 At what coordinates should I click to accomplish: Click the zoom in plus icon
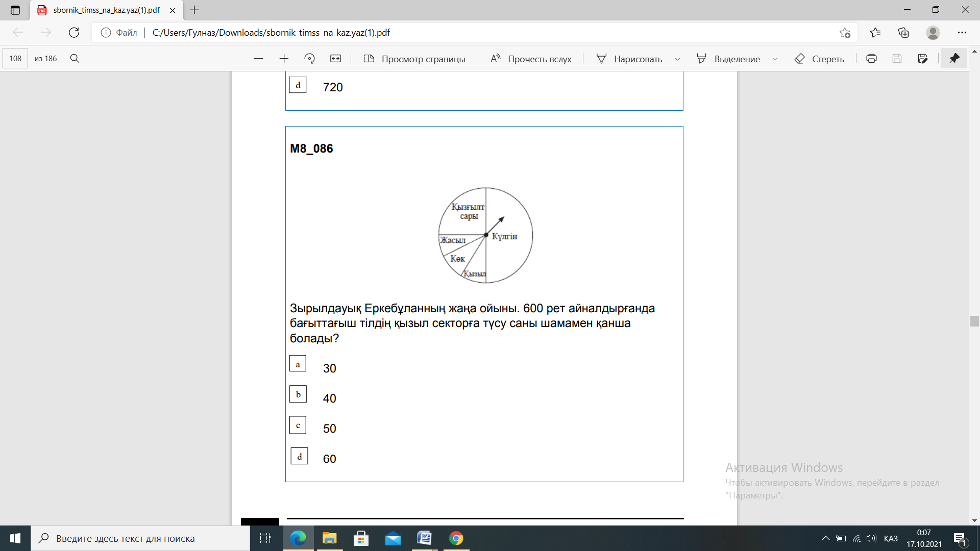[x=284, y=59]
